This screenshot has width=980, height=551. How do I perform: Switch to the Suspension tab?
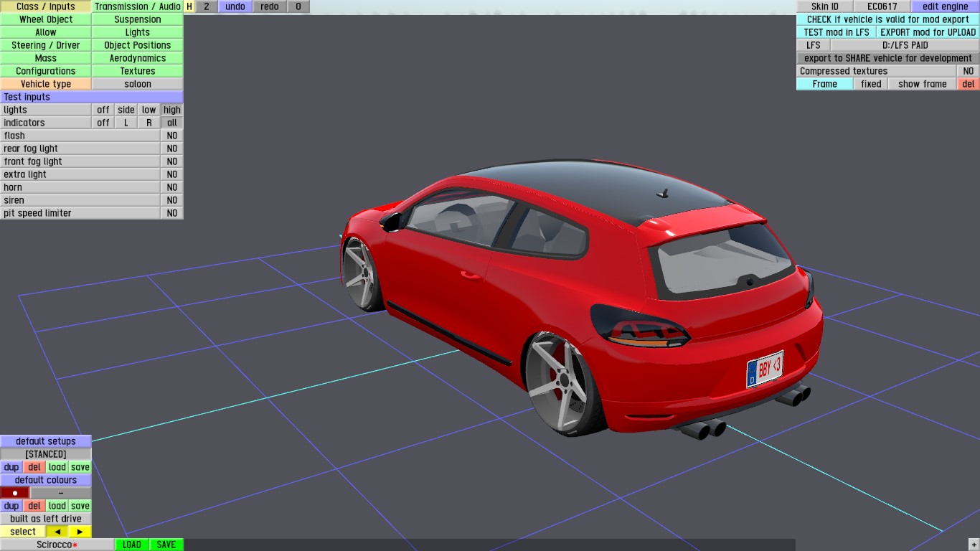point(138,19)
